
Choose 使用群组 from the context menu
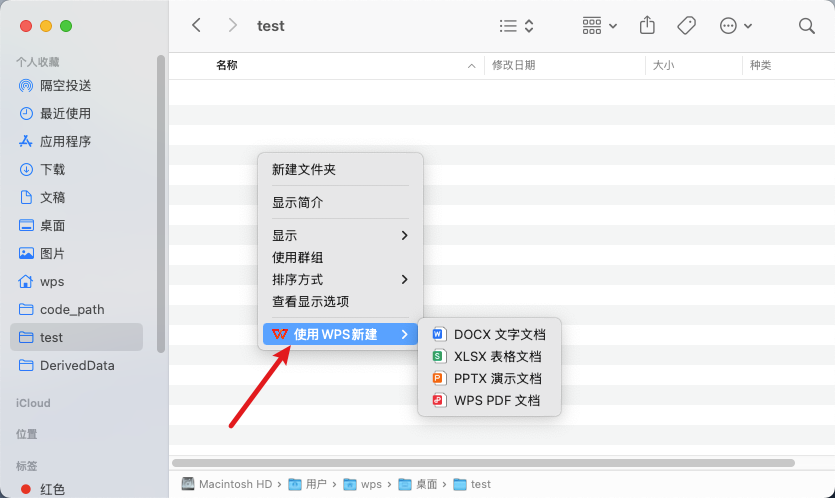[340, 257]
